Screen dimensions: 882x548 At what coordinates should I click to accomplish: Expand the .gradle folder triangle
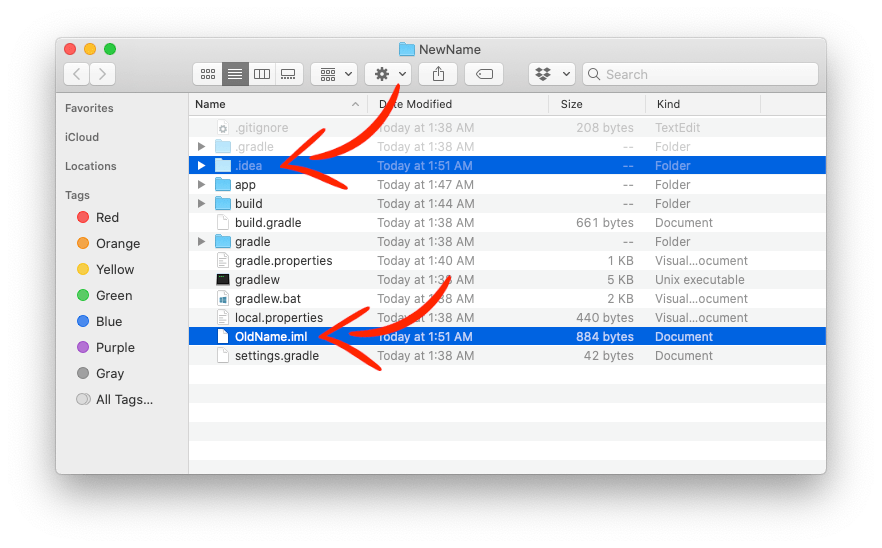tap(201, 147)
